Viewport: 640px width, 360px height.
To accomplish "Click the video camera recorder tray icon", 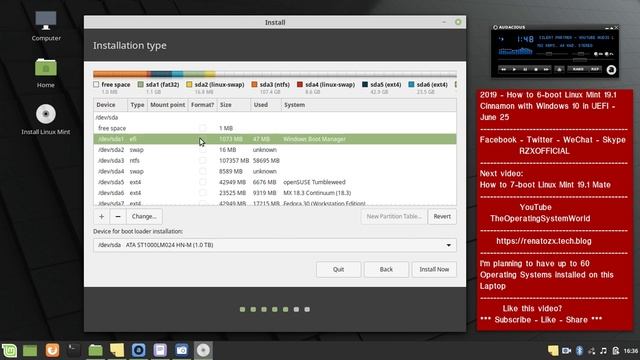I will click(567, 351).
